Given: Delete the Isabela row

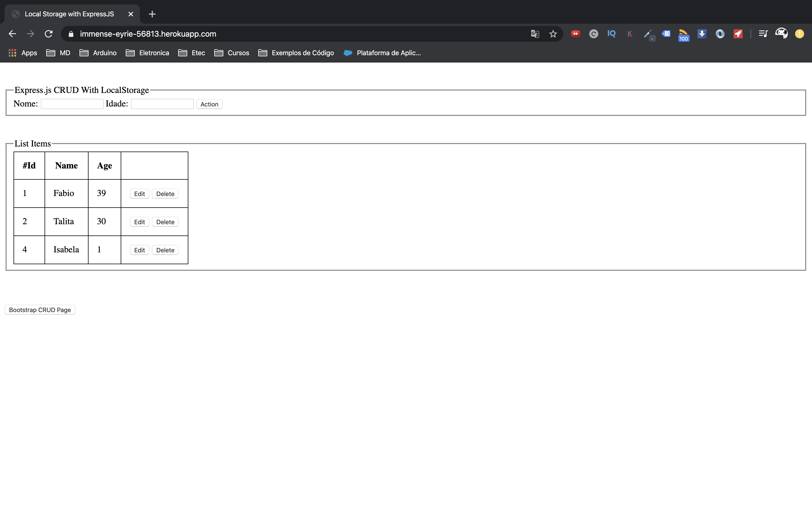Looking at the screenshot, I should click(165, 250).
